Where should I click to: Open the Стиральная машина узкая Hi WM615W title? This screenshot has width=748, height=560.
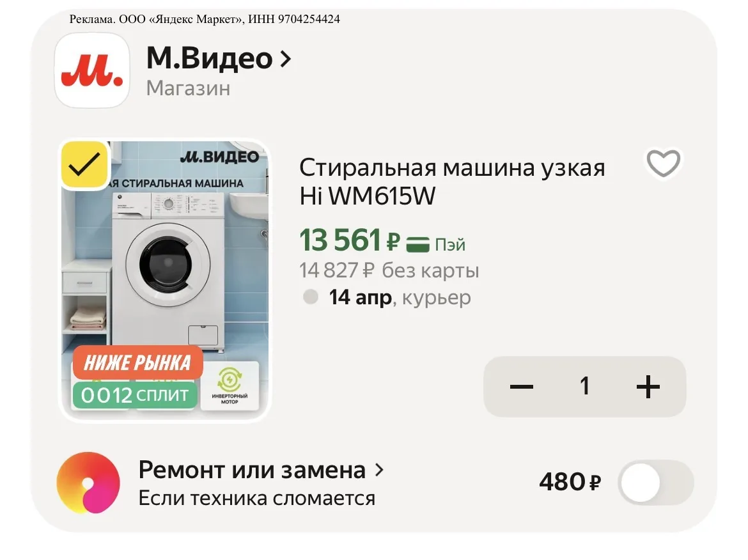[x=451, y=182]
